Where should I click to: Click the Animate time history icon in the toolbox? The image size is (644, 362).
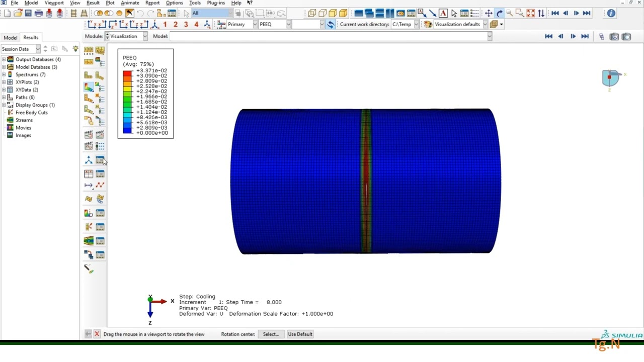pyautogui.click(x=100, y=134)
